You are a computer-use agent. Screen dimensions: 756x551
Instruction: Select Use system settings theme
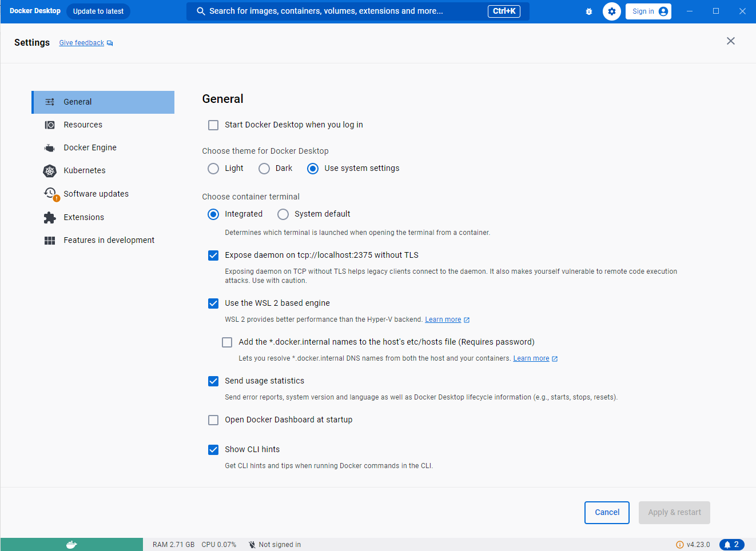(x=313, y=169)
